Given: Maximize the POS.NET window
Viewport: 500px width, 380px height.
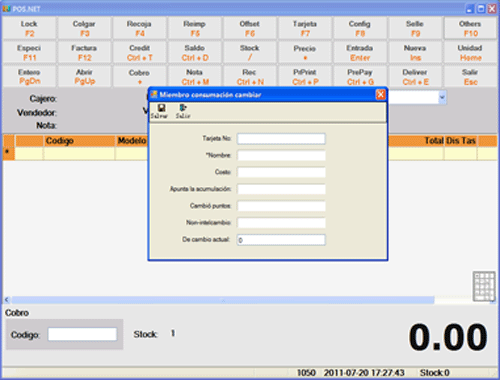Looking at the screenshot, I should pos(481,9).
